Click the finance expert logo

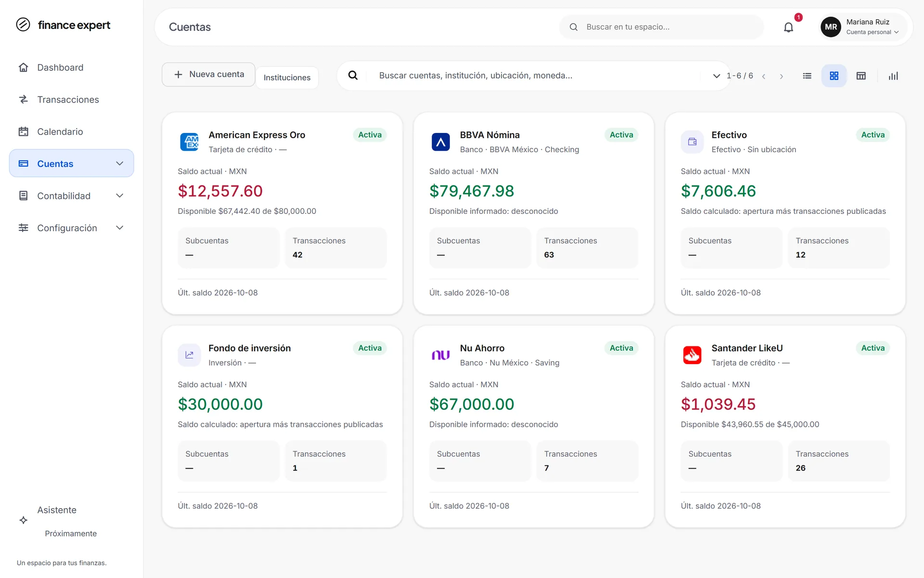pos(63,25)
